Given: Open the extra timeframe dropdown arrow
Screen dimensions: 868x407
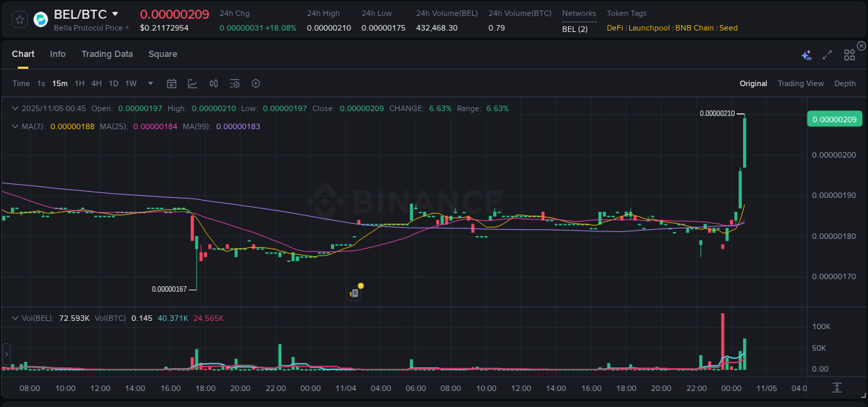Looking at the screenshot, I should tap(149, 83).
